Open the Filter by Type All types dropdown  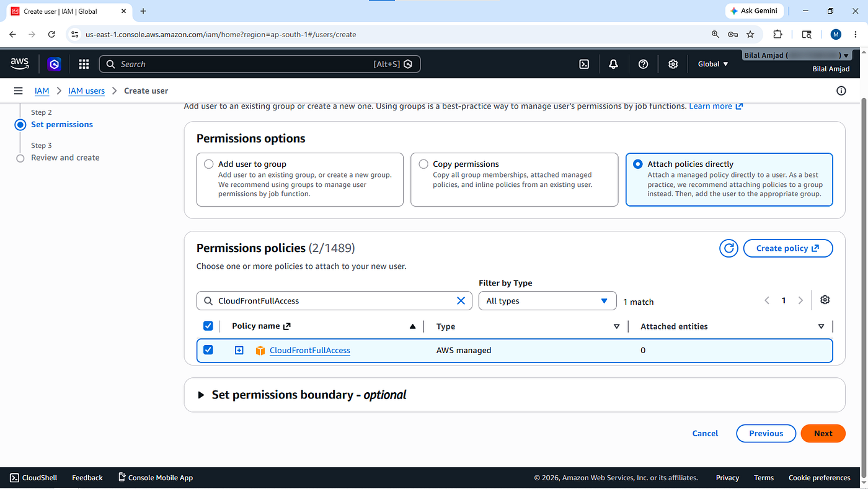pos(547,301)
